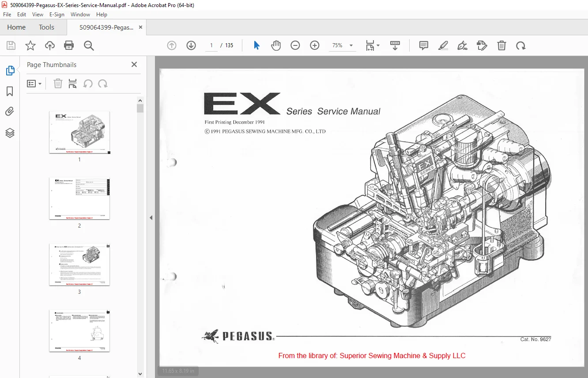588x378 pixels.
Task: Zoom out with the minus icon
Action: (295, 45)
